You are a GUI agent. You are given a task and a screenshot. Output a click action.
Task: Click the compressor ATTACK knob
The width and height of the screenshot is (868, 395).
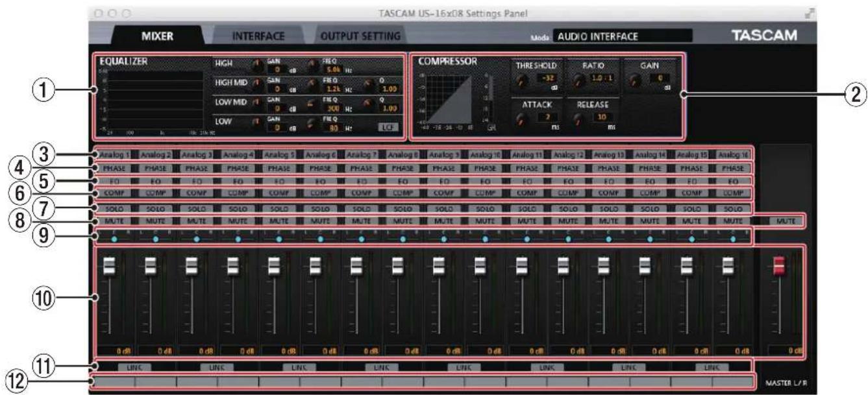coord(521,119)
